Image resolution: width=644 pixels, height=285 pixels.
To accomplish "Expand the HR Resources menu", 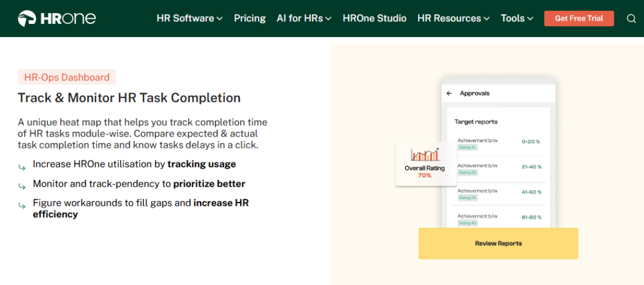I will coord(453,18).
